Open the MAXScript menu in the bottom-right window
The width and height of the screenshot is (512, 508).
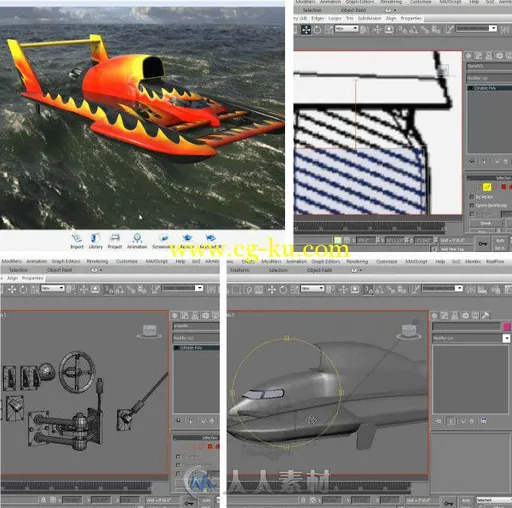click(416, 262)
